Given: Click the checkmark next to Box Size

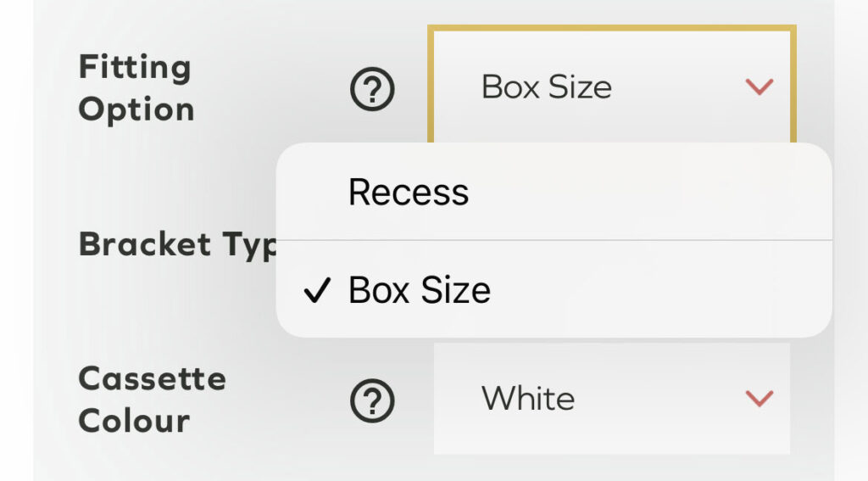Looking at the screenshot, I should pyautogui.click(x=316, y=291).
